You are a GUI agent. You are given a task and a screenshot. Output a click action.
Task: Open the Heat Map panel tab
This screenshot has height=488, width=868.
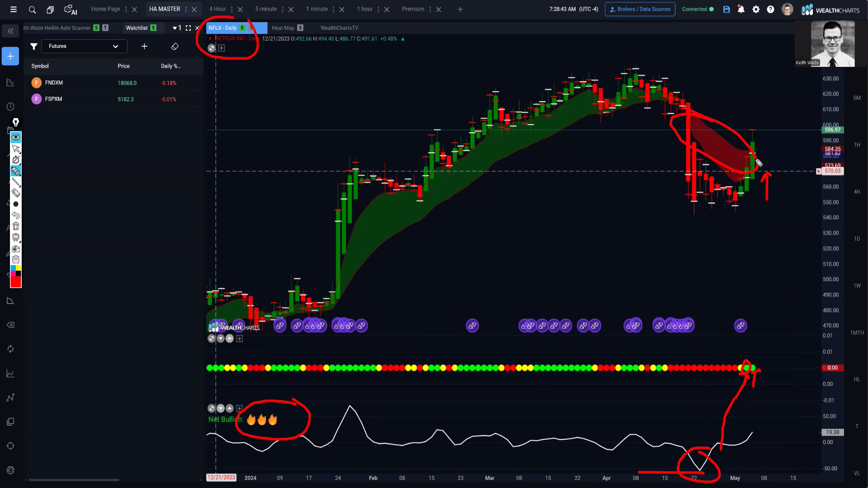(283, 28)
